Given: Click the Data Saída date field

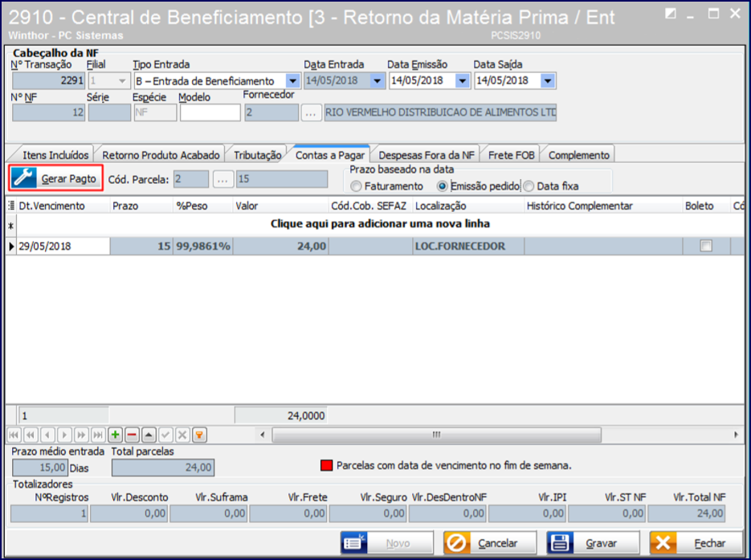Looking at the screenshot, I should (507, 81).
